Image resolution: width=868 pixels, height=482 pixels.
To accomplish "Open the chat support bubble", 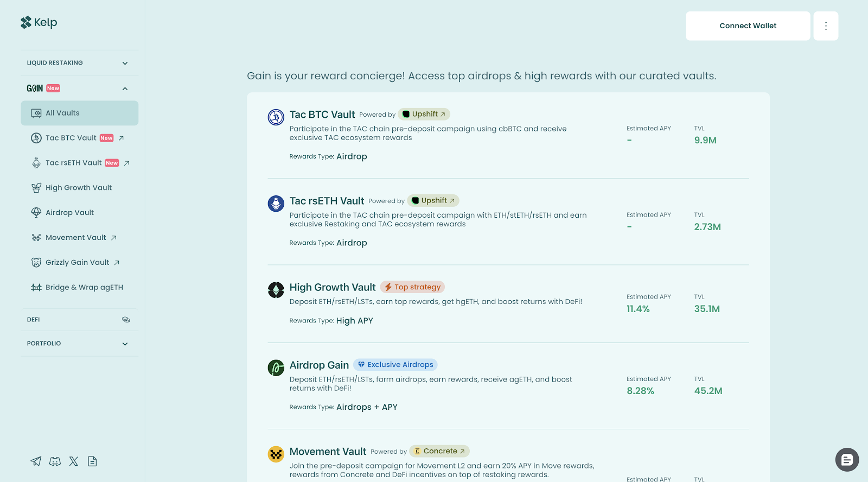I will 847,460.
